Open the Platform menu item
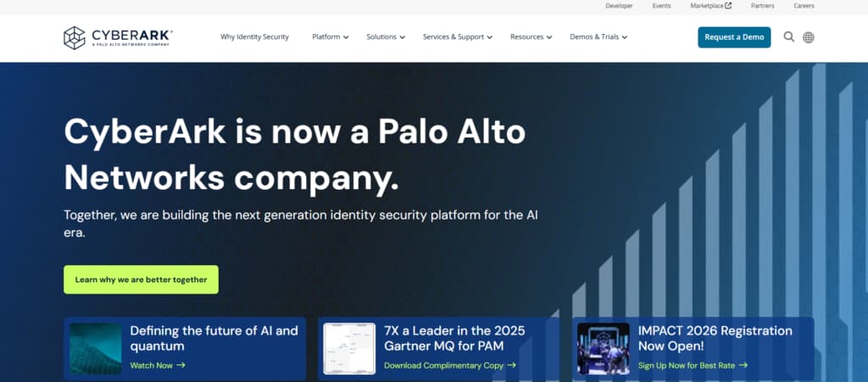The width and height of the screenshot is (868, 382). tap(326, 37)
